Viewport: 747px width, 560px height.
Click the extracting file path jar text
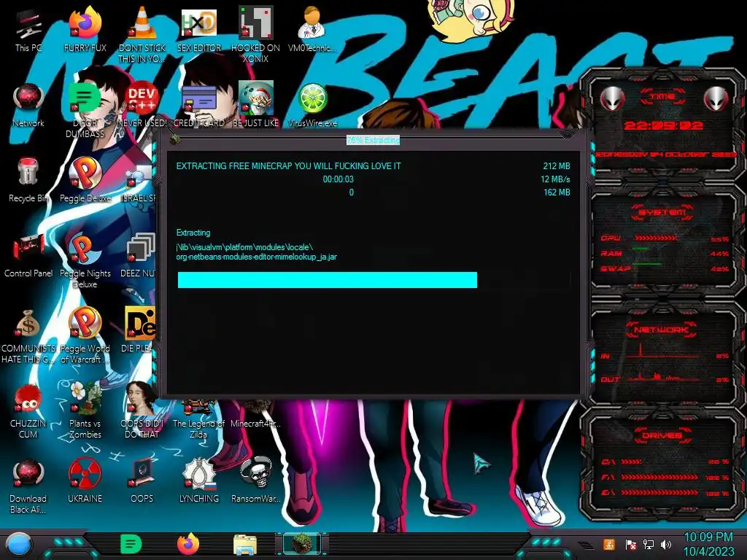[256, 252]
